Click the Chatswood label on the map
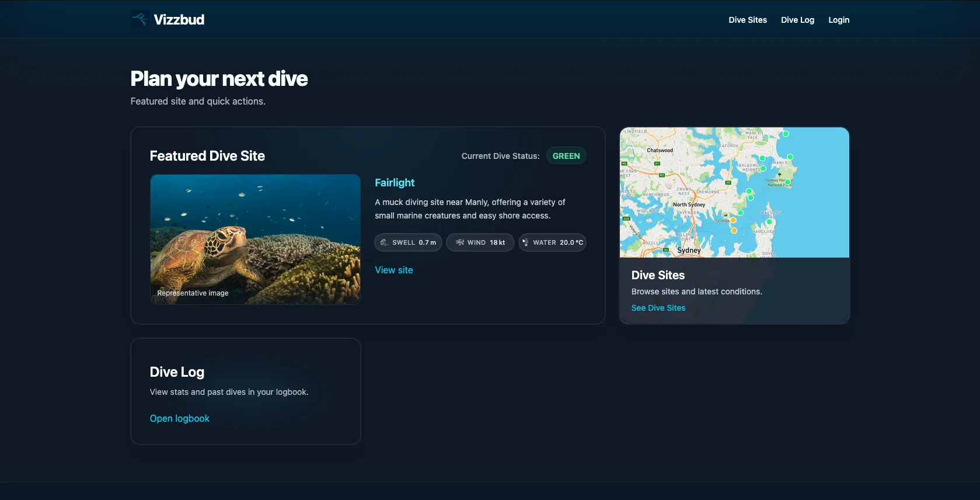980x500 pixels. (x=660, y=150)
